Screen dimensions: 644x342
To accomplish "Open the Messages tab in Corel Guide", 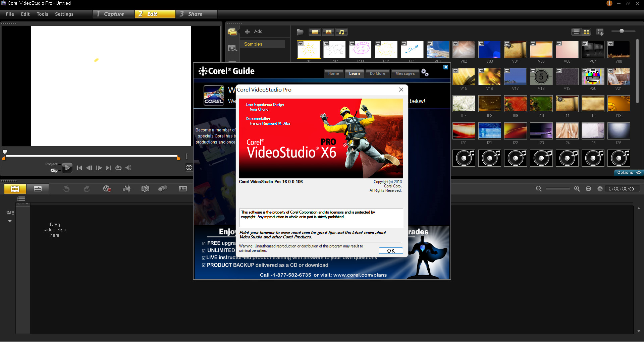I will coord(405,73).
